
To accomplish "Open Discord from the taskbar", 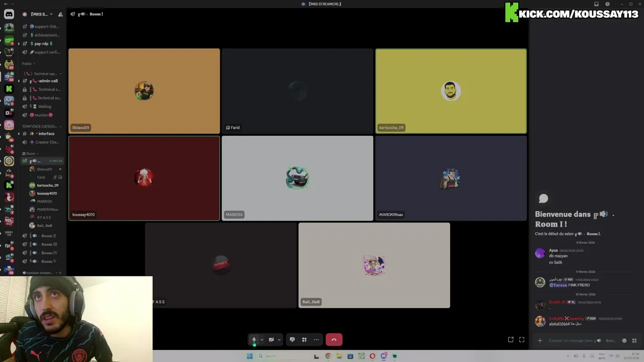I will (x=383, y=356).
